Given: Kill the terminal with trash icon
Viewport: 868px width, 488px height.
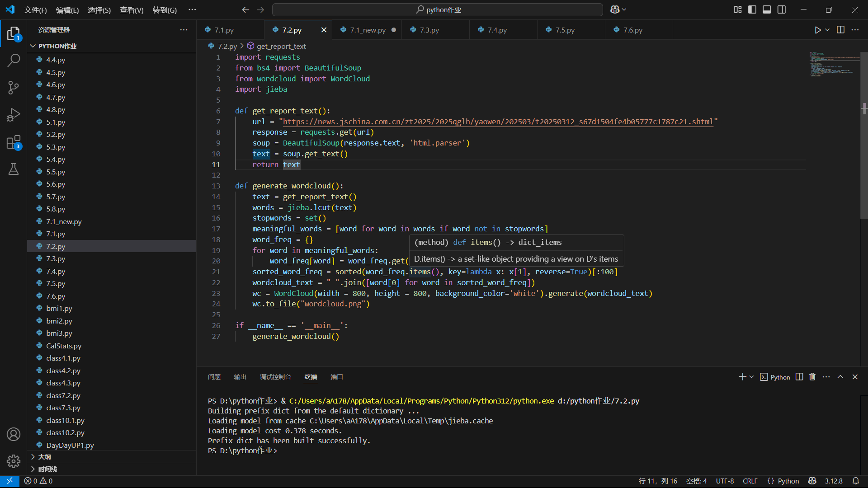Looking at the screenshot, I should [812, 377].
